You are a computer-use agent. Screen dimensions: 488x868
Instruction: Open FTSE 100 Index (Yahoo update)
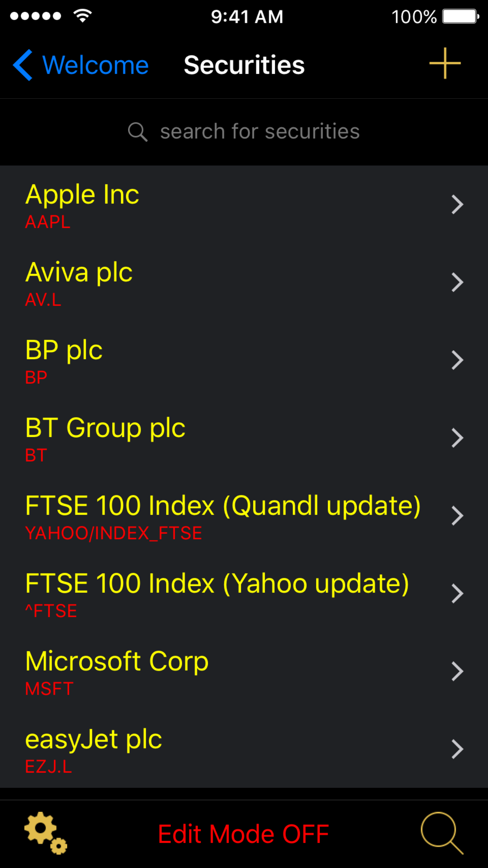tap(244, 594)
